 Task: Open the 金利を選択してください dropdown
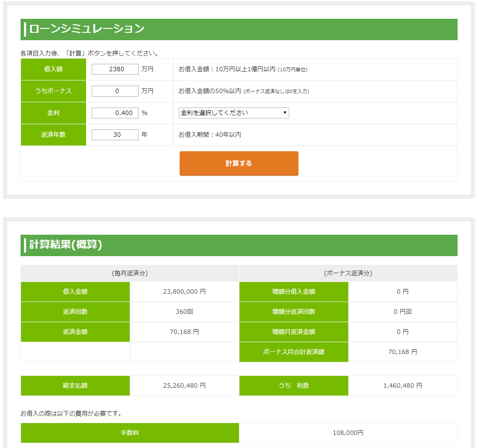tap(234, 113)
